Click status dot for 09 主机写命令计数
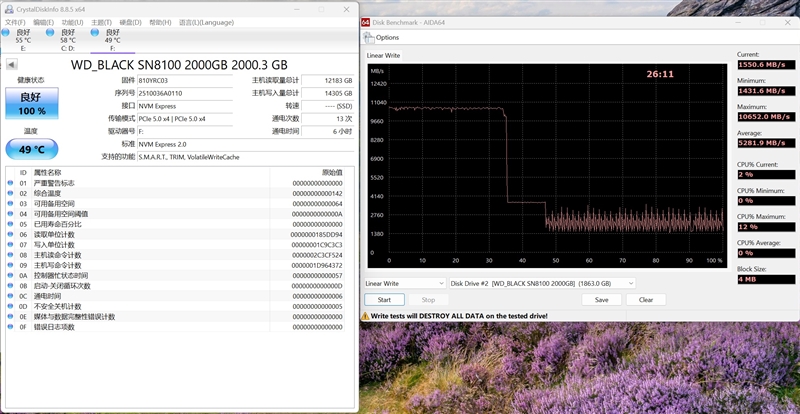800x414 pixels. 10,265
